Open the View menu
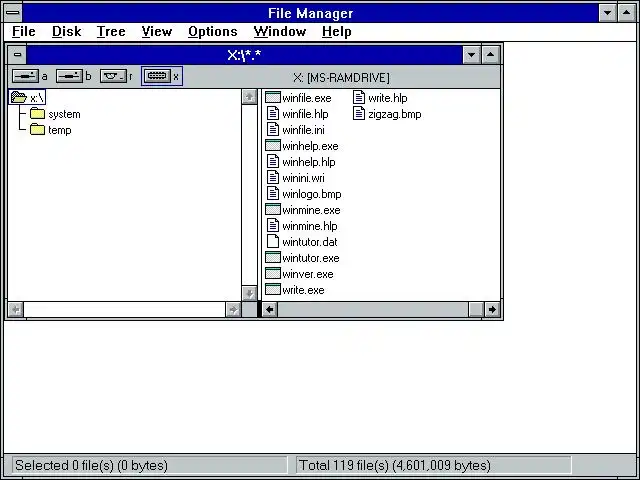 tap(157, 31)
